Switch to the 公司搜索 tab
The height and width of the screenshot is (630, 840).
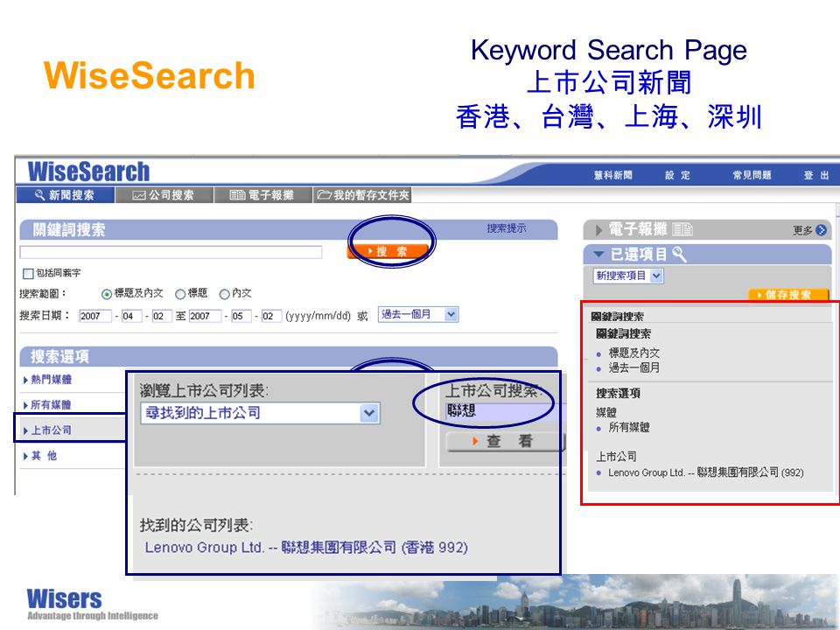(164, 195)
